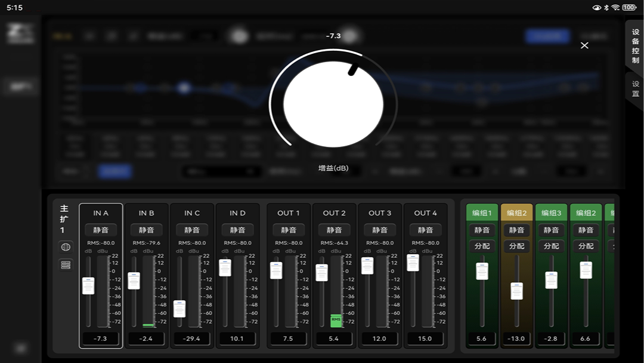Close the 增益(dB) gain knob dialog
The height and width of the screenshot is (363, 644).
coord(584,45)
